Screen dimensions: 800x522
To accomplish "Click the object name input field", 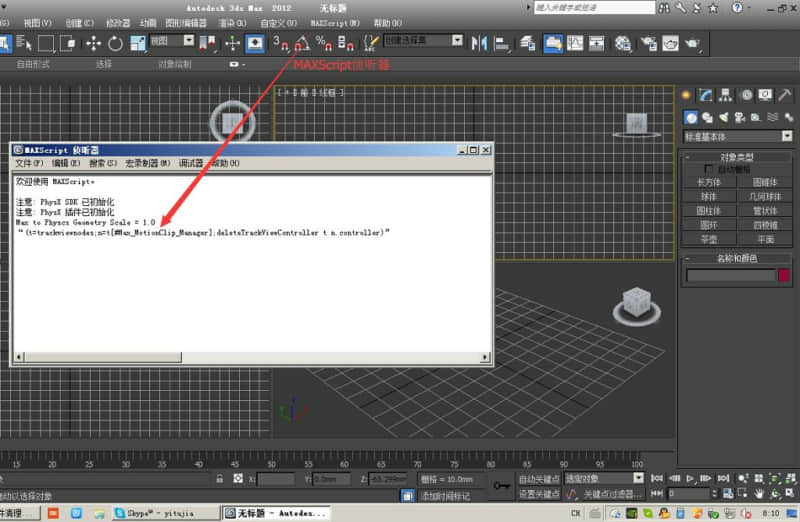I will click(731, 276).
